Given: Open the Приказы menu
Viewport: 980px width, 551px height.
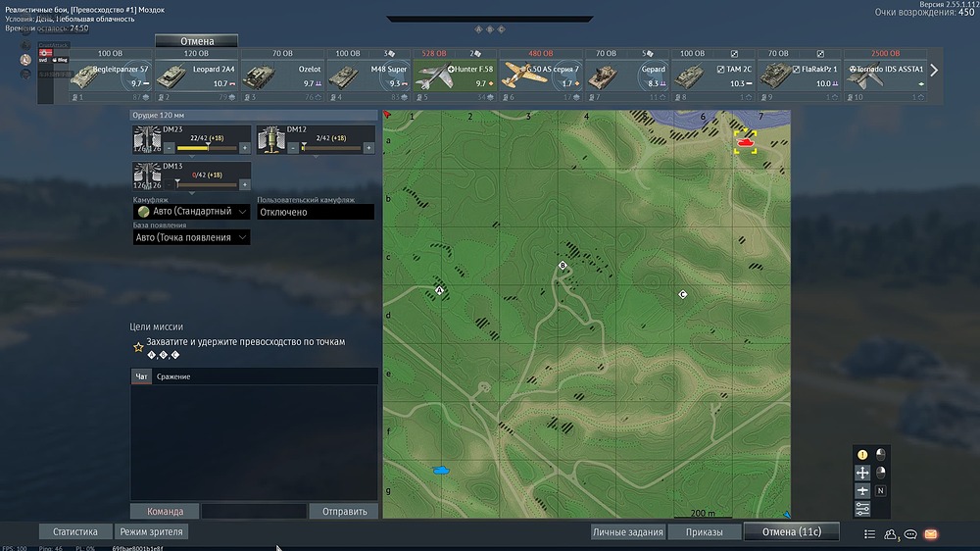Looking at the screenshot, I should coord(705,532).
